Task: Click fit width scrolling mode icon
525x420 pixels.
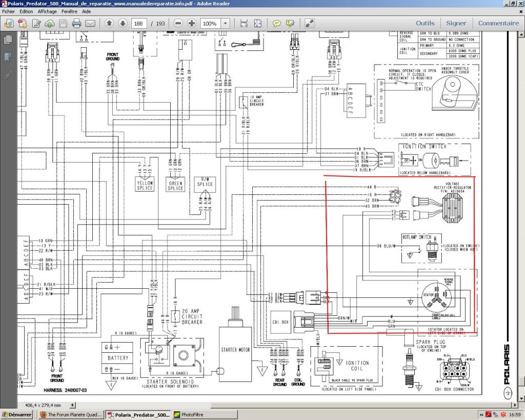Action: (244, 24)
